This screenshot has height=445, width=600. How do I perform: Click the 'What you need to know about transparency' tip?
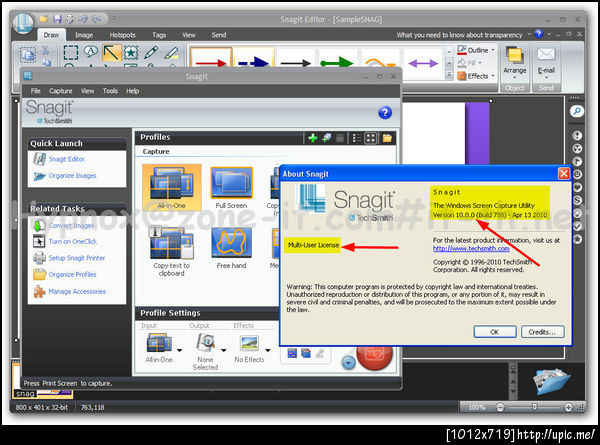[459, 35]
